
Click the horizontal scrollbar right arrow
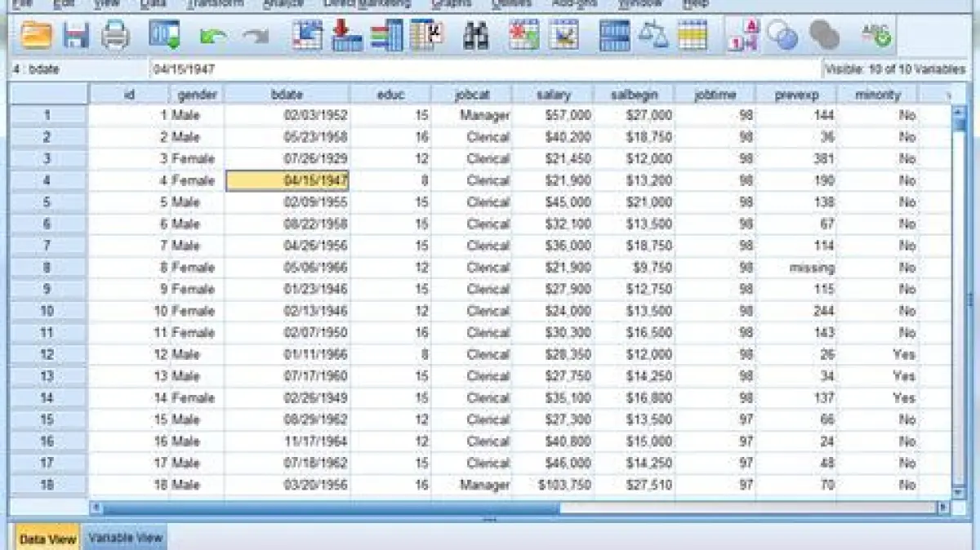(943, 508)
